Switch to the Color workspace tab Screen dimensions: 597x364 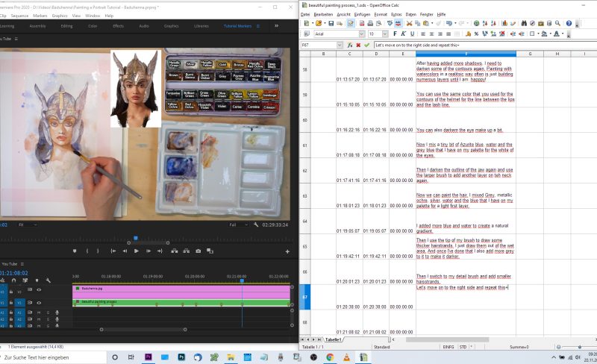93,26
